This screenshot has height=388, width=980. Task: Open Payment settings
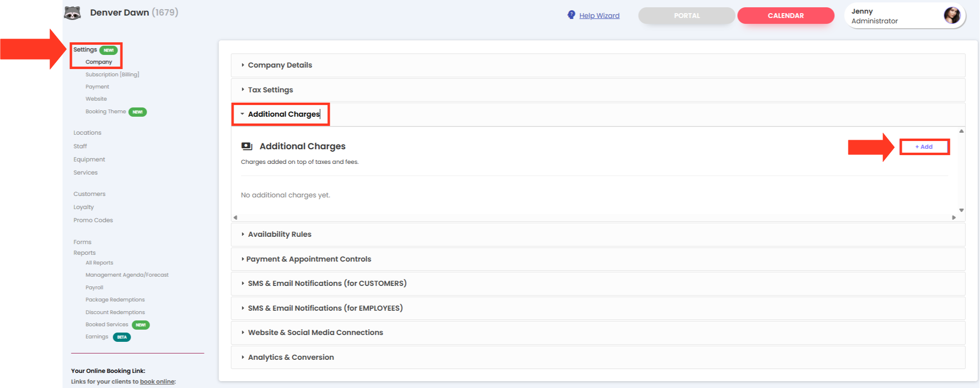pos(97,87)
